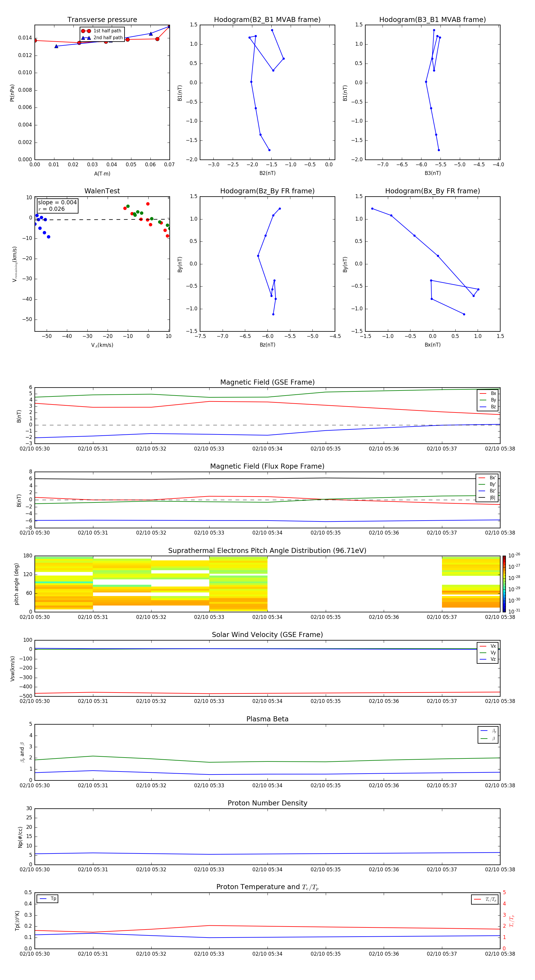Click the 'B2(nT)' axis label

point(267,173)
